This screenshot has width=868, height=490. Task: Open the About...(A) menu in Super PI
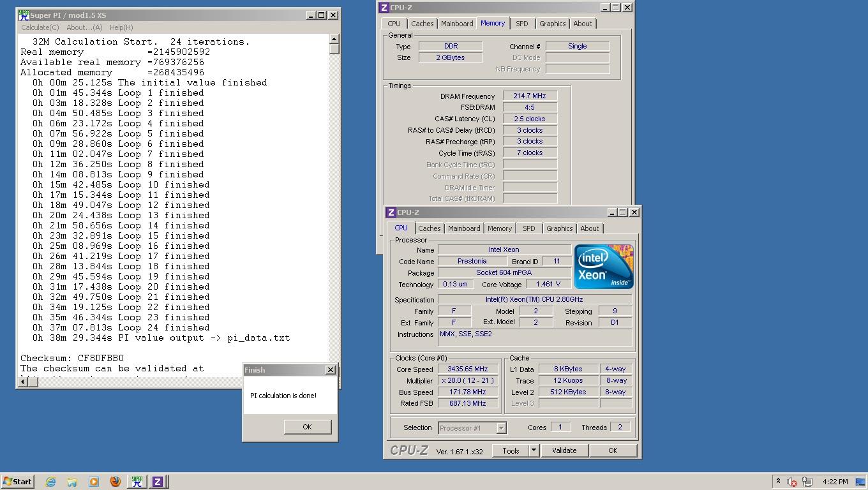(84, 27)
